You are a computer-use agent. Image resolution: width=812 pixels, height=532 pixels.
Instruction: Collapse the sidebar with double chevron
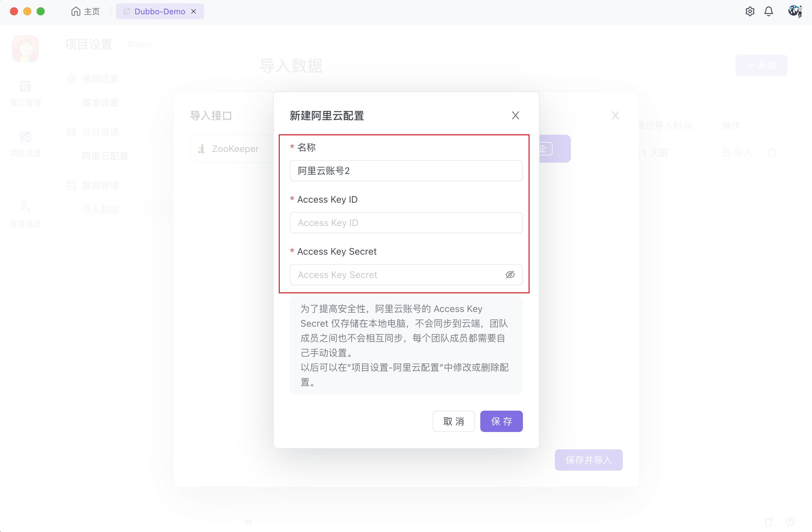pos(248,521)
